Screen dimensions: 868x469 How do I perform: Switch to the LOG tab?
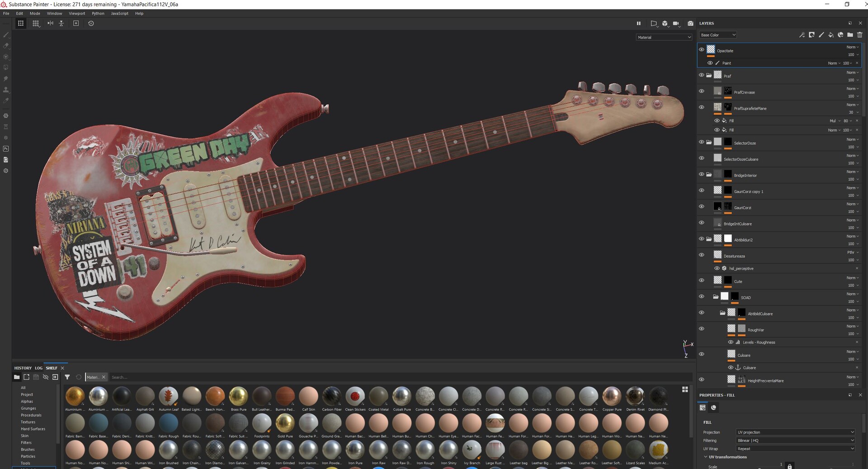[39, 368]
